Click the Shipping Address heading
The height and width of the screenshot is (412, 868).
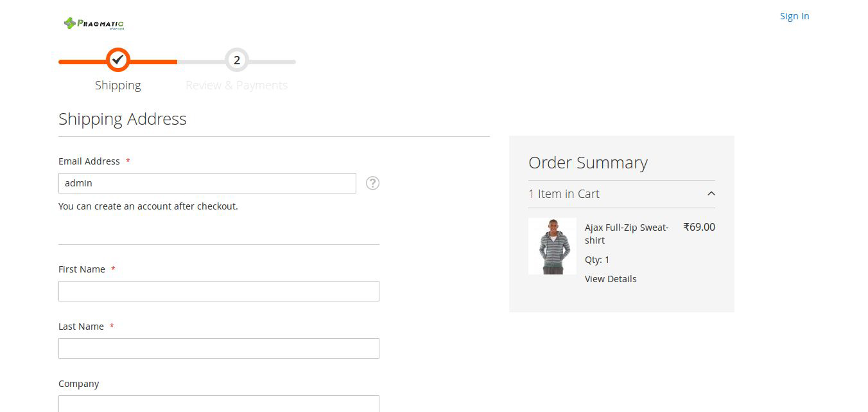(x=123, y=119)
